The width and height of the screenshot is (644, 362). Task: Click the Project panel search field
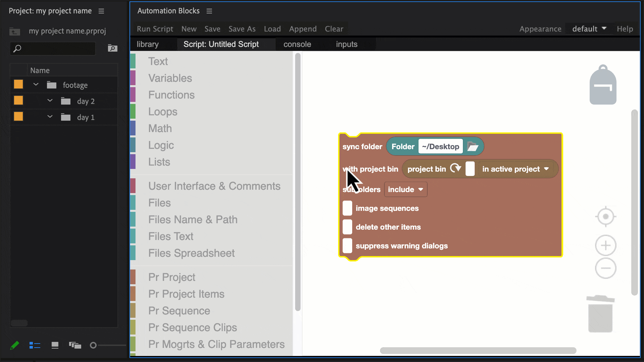coord(53,49)
